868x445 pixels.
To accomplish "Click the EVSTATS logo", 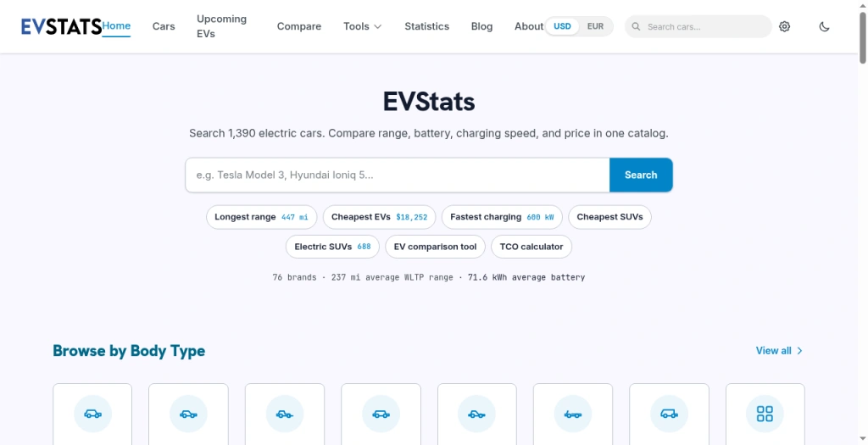I will click(61, 26).
